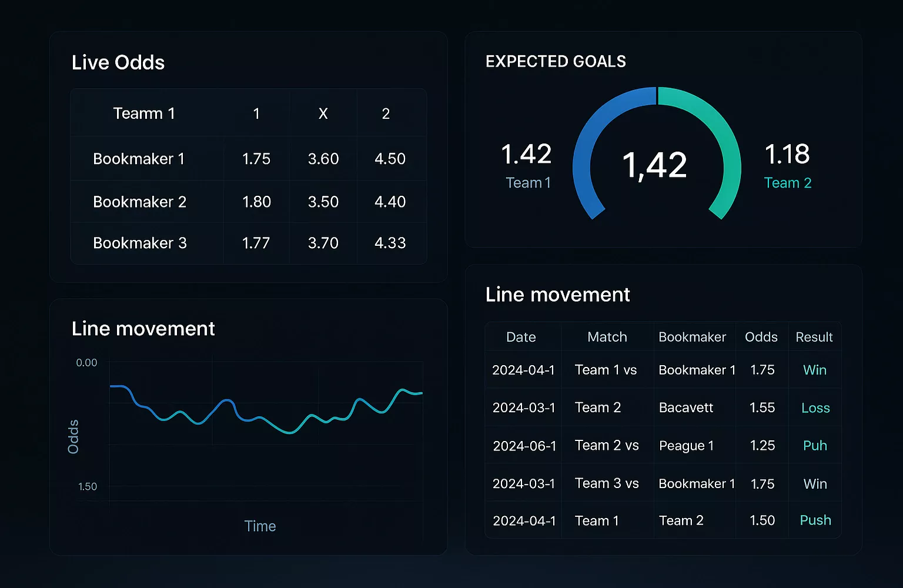Image resolution: width=903 pixels, height=588 pixels.
Task: Select the 2024-04-1 date in last row
Action: tap(524, 521)
